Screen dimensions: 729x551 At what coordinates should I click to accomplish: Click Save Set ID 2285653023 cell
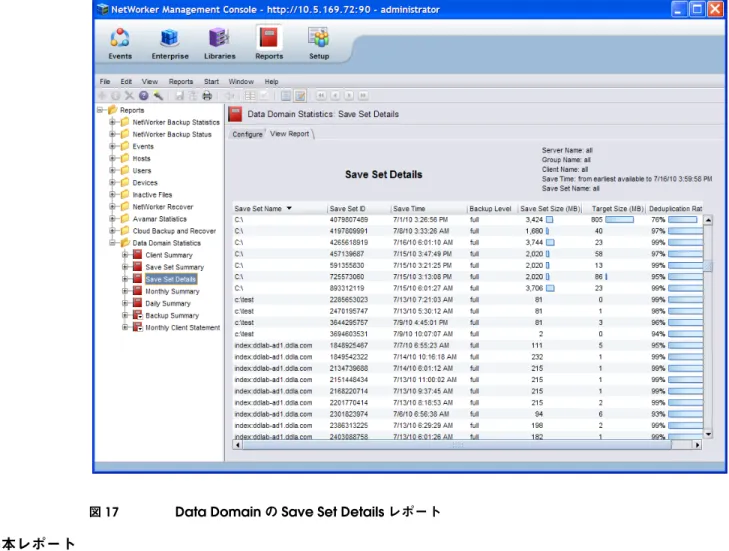(349, 299)
